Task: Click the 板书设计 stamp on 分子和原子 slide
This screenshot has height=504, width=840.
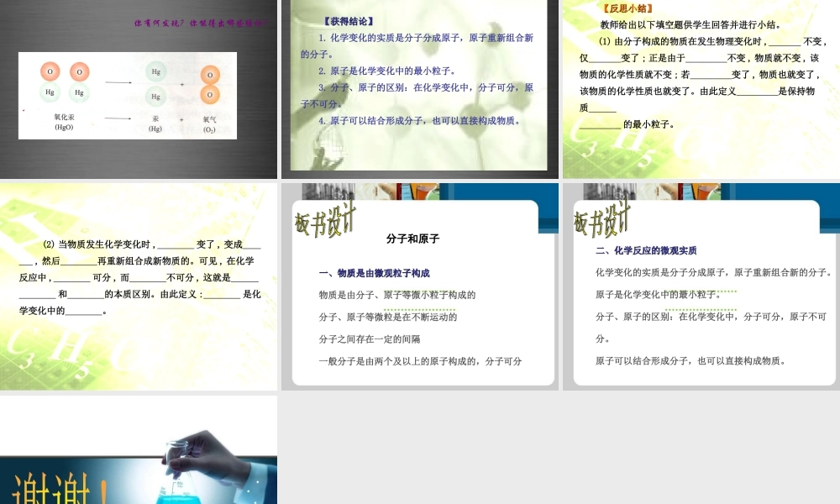Action: tap(323, 220)
